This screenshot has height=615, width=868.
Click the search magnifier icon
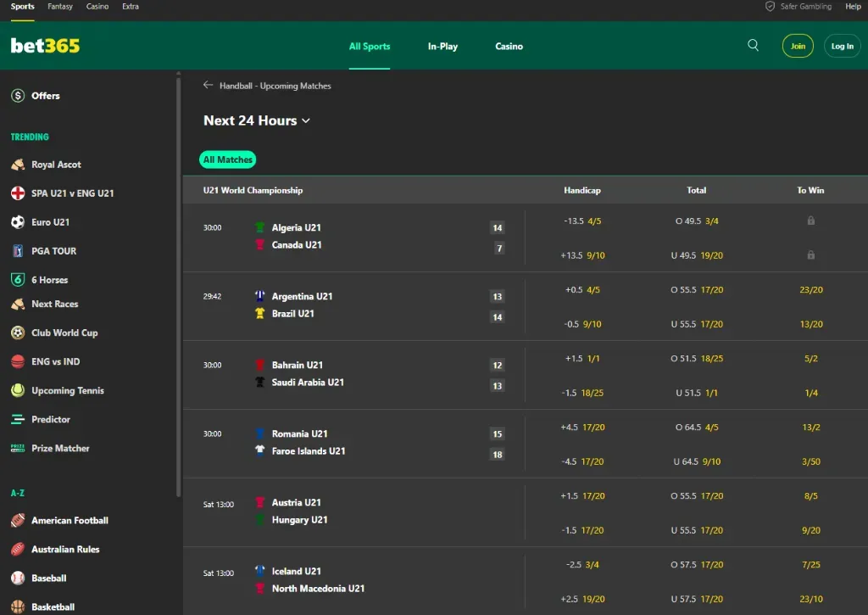click(x=753, y=46)
